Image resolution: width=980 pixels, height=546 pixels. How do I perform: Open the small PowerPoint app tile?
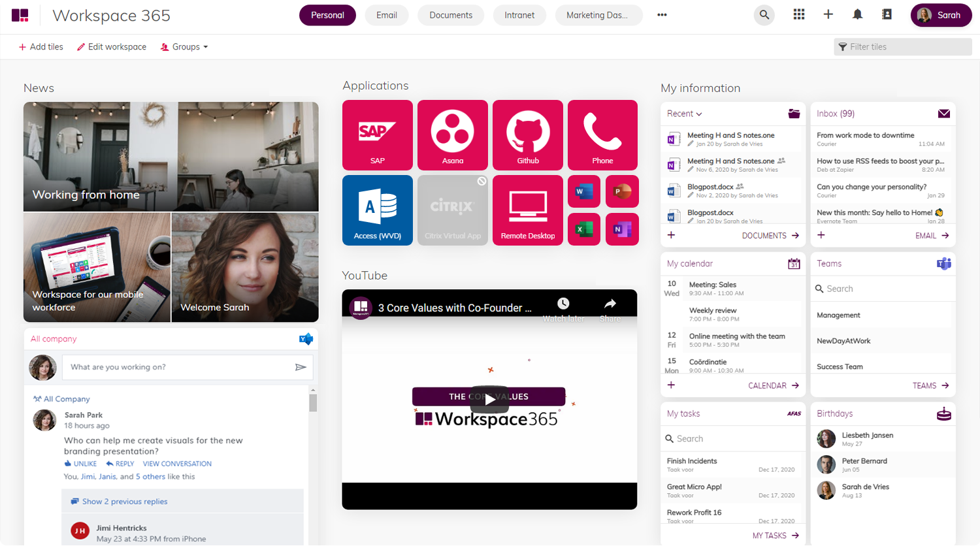pos(622,191)
